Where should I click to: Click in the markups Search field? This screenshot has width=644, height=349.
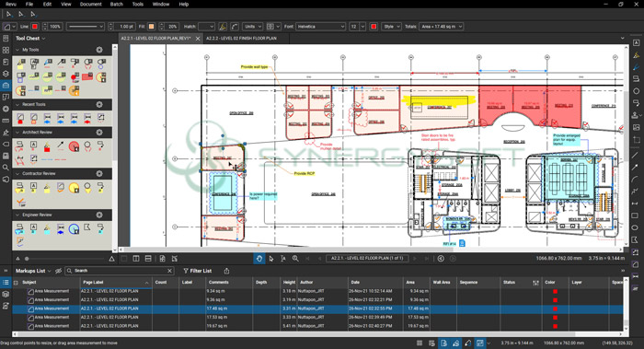click(x=119, y=271)
